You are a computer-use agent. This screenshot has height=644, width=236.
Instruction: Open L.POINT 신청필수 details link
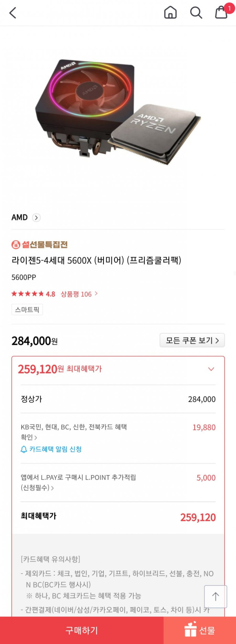[37, 488]
